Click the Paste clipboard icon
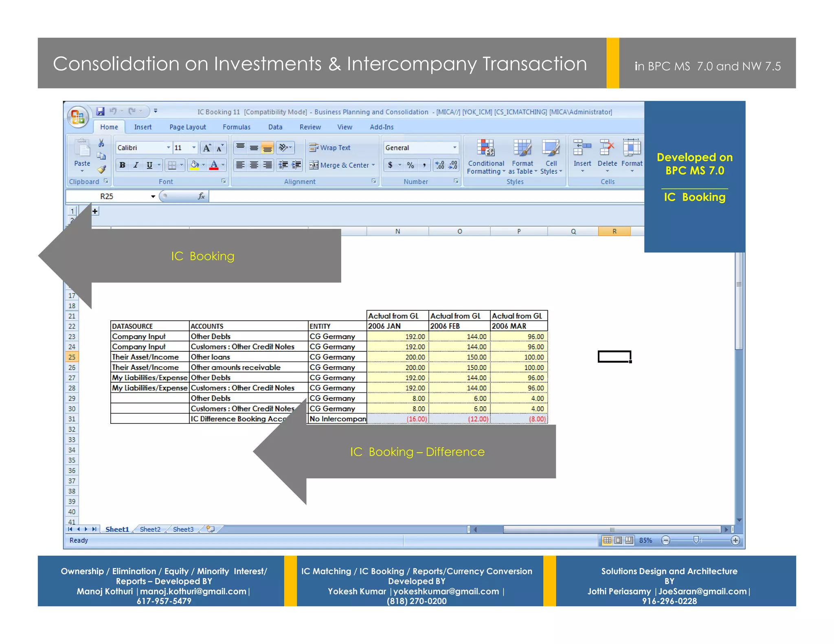 (x=83, y=148)
